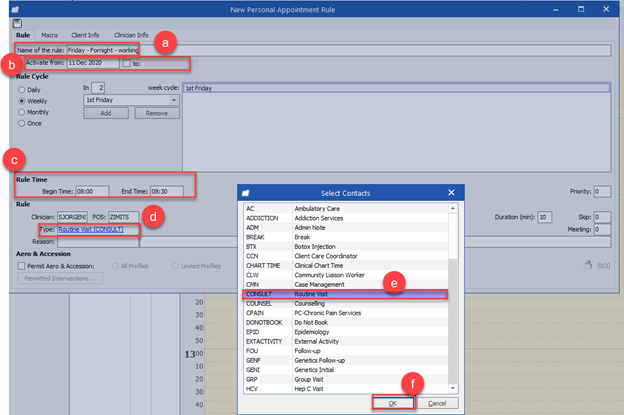Select the FOU Follow-up row

345,351
